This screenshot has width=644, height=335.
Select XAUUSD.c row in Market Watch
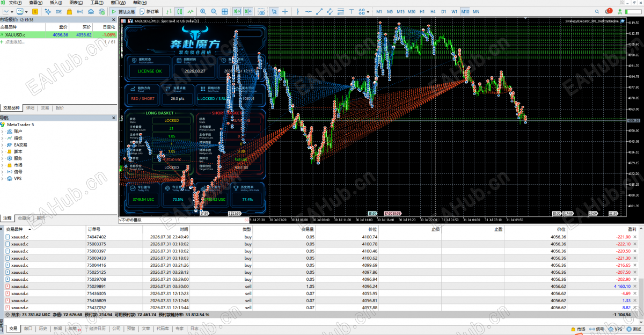coord(58,34)
